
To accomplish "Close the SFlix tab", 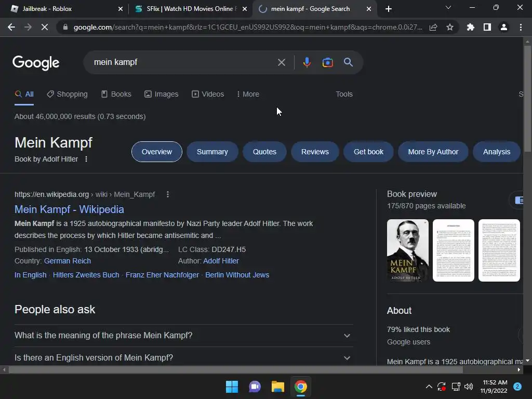I will click(x=245, y=9).
